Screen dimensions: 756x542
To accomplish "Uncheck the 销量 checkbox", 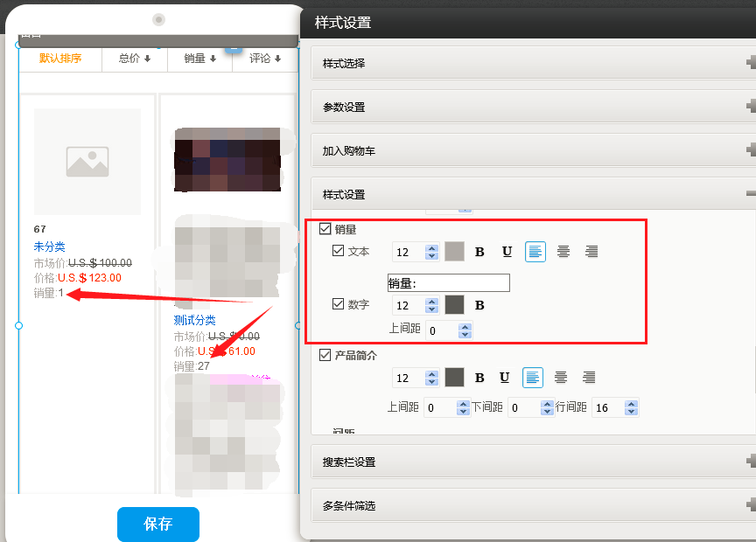I will click(x=325, y=229).
